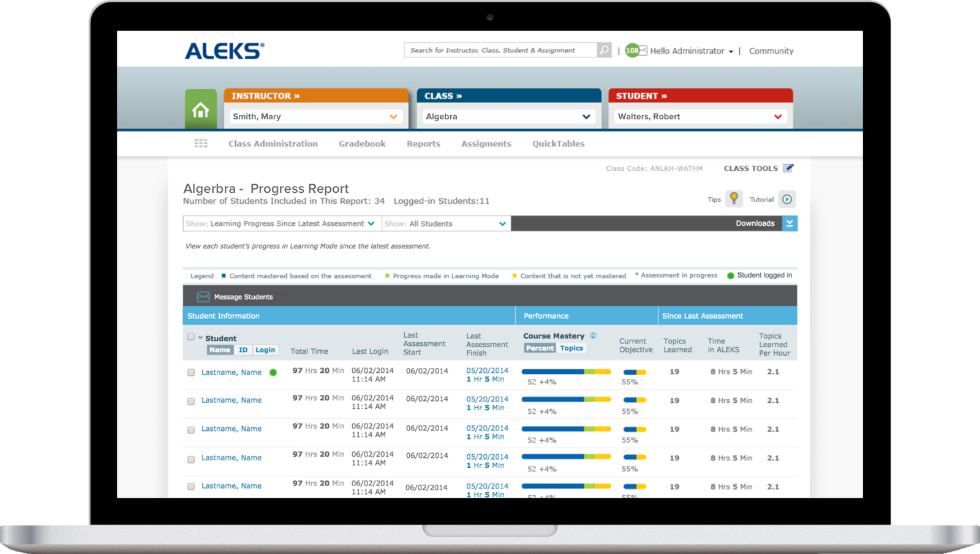Open the message inbox badge showing 108

(636, 51)
